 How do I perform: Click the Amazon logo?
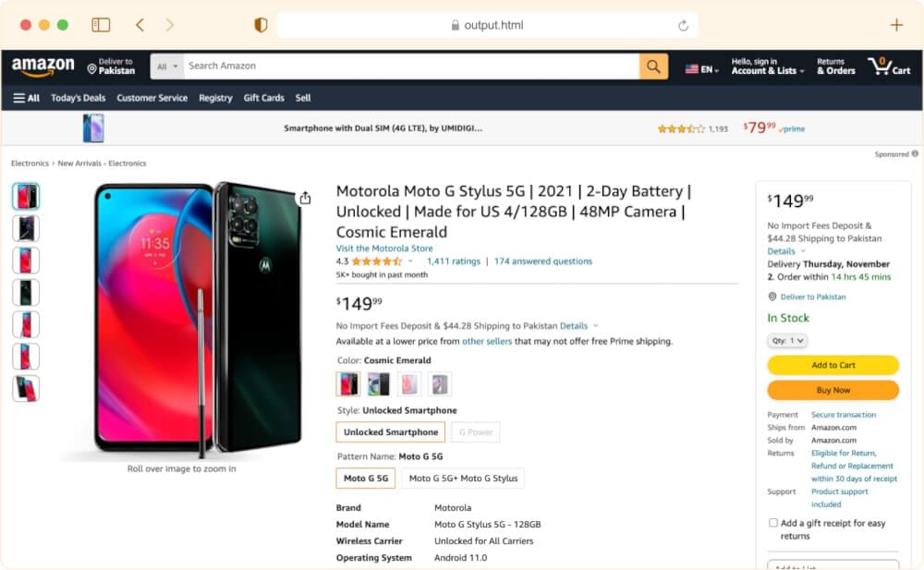43,67
